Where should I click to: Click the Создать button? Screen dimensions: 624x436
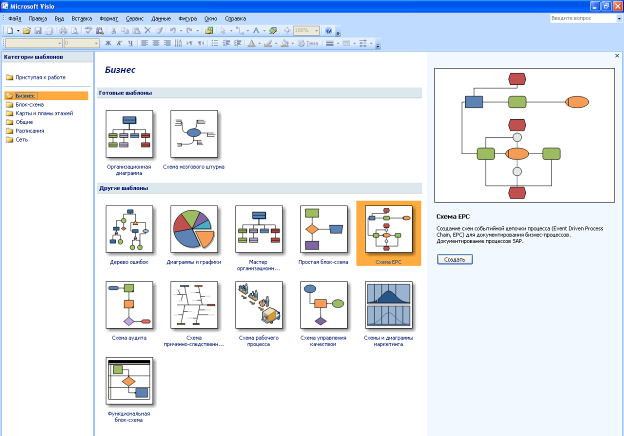coord(455,259)
